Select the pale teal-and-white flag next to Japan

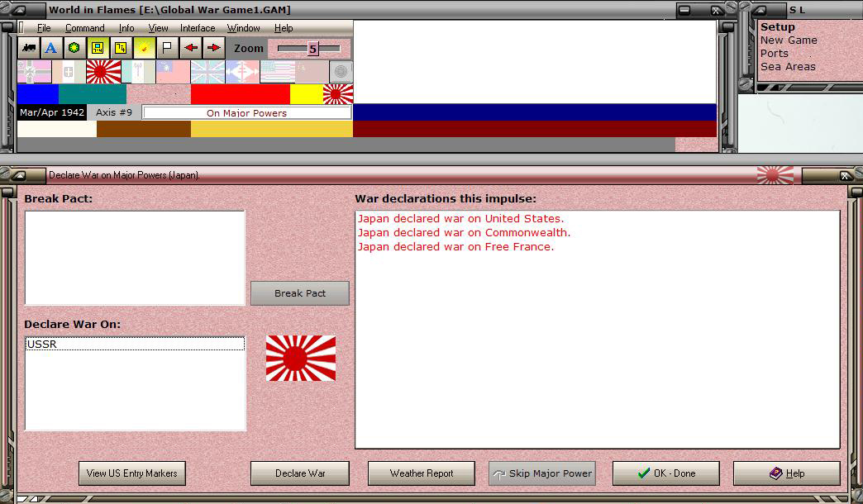coord(138,72)
